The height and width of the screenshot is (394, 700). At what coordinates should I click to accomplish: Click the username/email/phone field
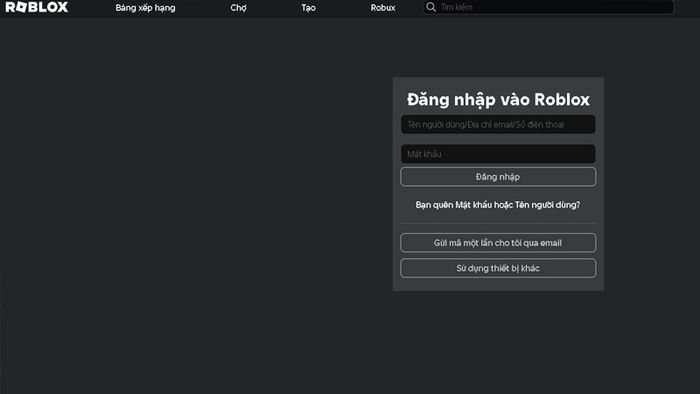point(498,124)
